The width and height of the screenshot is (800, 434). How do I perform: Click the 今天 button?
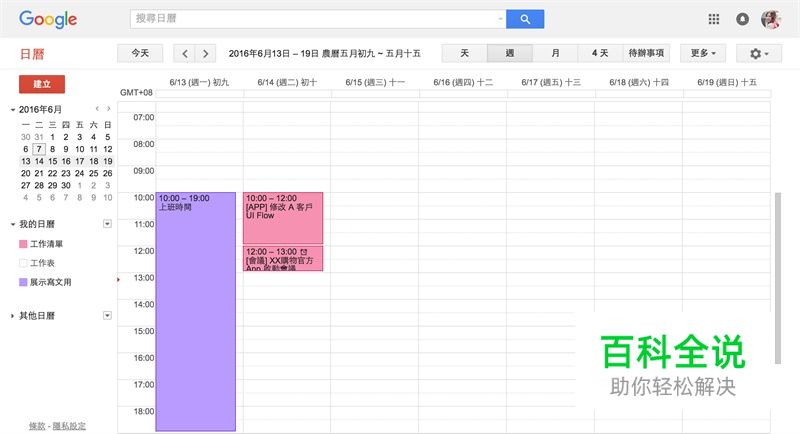click(x=140, y=54)
